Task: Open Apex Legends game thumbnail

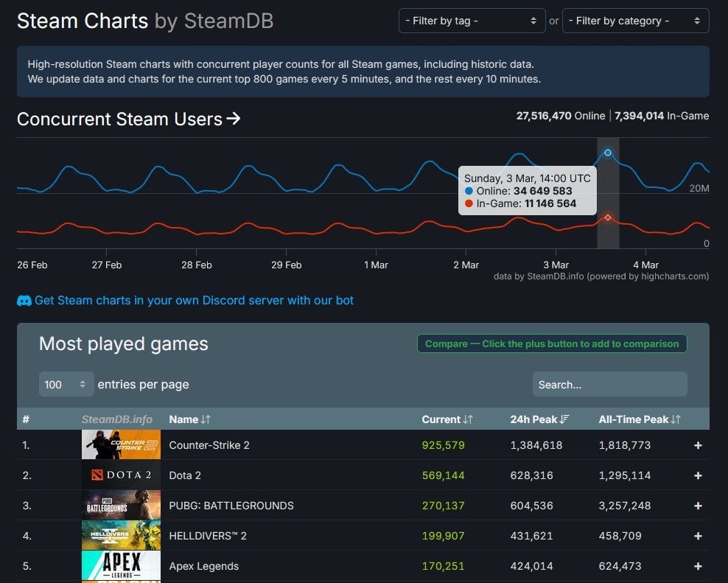Action: pos(121,565)
